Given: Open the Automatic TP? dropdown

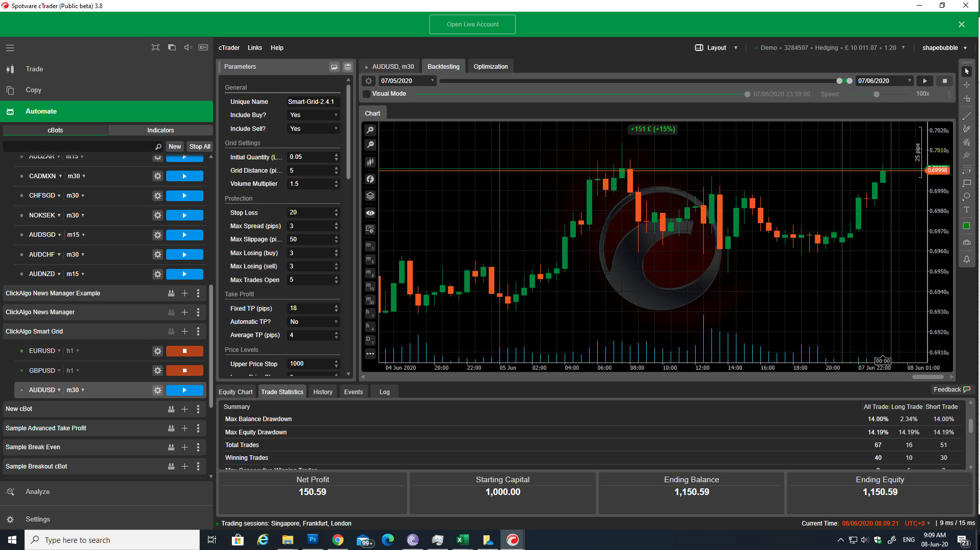Looking at the screenshot, I should [x=313, y=322].
